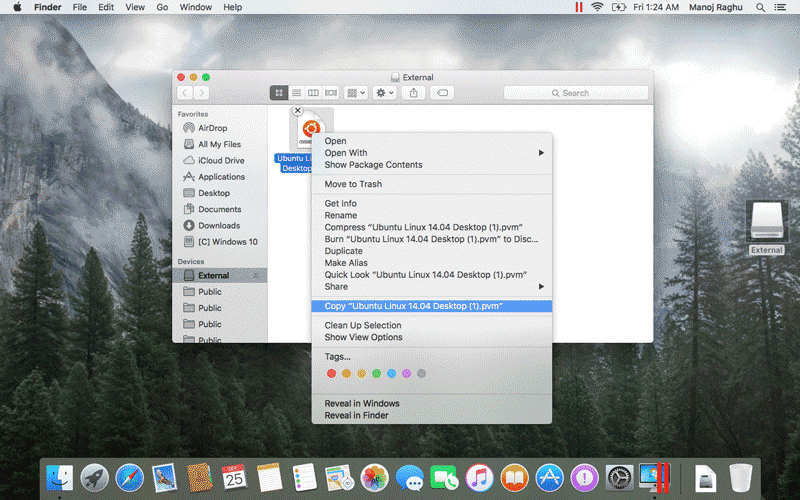Apply the green tag color
Image resolution: width=800 pixels, height=500 pixels.
(x=377, y=374)
